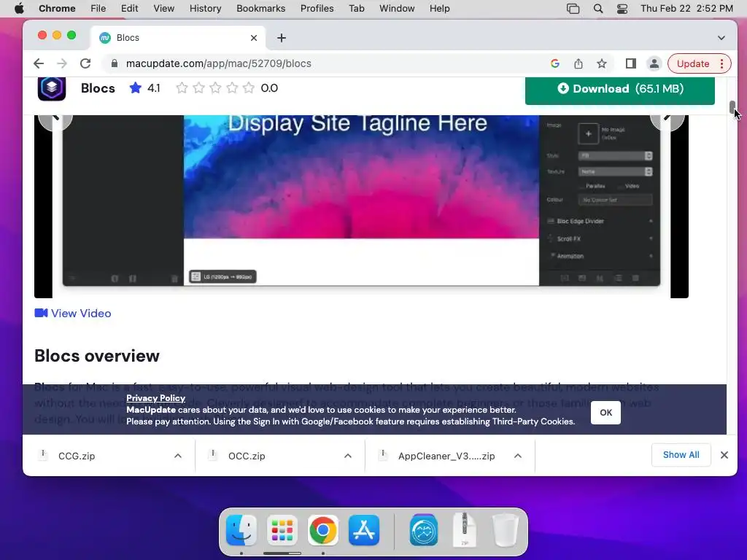Rate Blocs three stars

[215, 88]
